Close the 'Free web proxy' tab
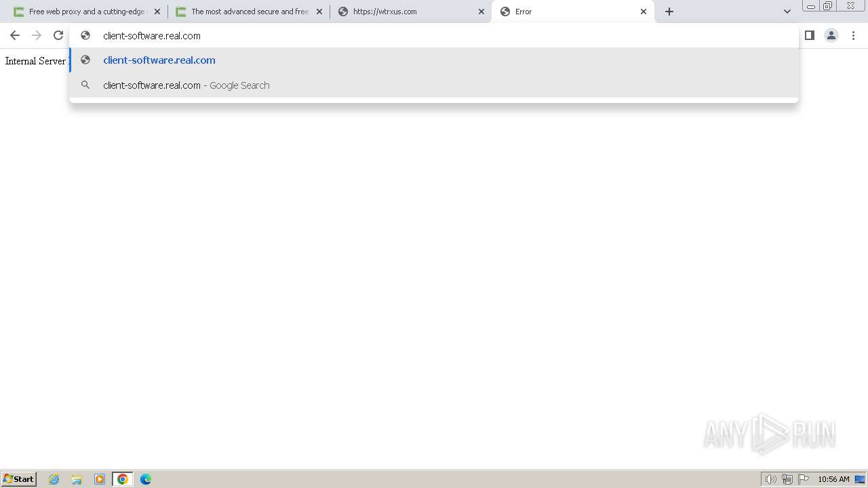This screenshot has width=868, height=488. (157, 12)
